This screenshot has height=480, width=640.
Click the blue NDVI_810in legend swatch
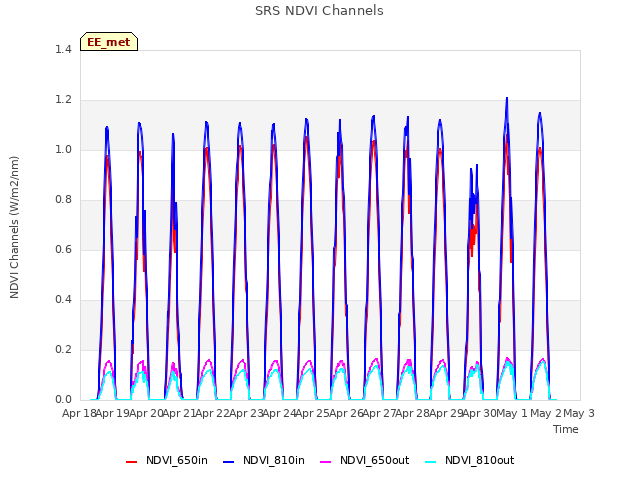pyautogui.click(x=229, y=462)
